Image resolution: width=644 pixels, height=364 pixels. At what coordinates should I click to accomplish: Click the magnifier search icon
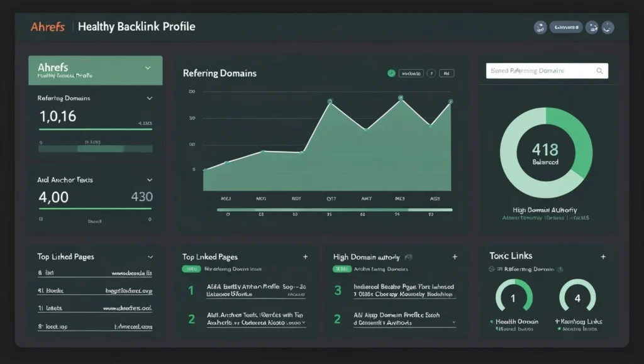(599, 71)
